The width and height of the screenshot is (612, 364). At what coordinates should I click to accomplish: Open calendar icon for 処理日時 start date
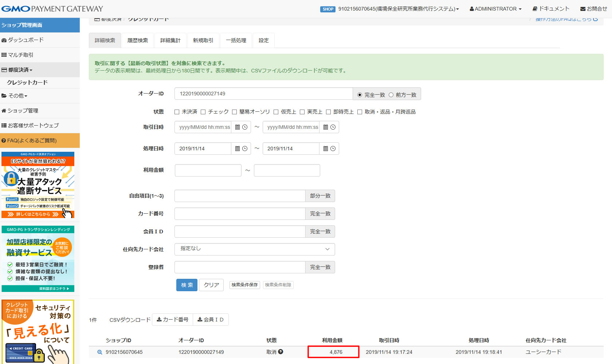(238, 149)
